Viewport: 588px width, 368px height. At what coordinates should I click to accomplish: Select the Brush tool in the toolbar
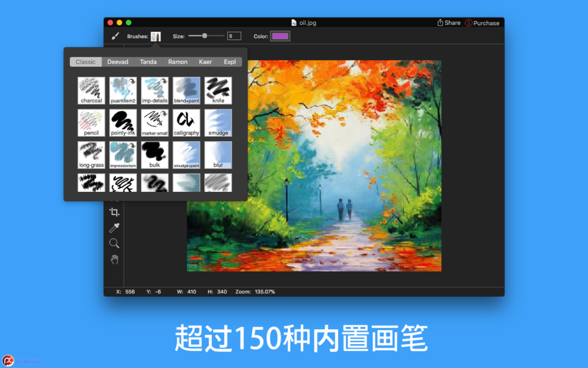[x=114, y=36]
